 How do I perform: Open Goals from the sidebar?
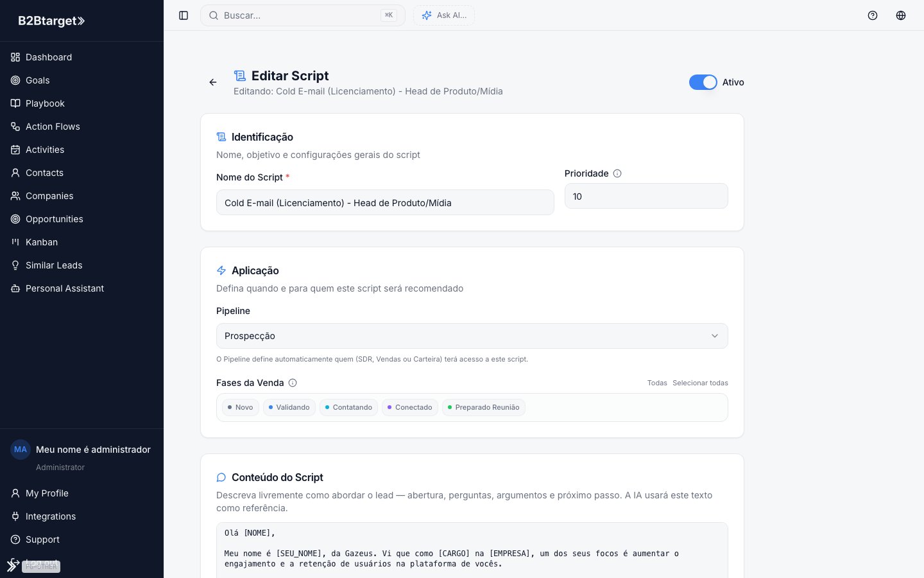(x=81, y=80)
